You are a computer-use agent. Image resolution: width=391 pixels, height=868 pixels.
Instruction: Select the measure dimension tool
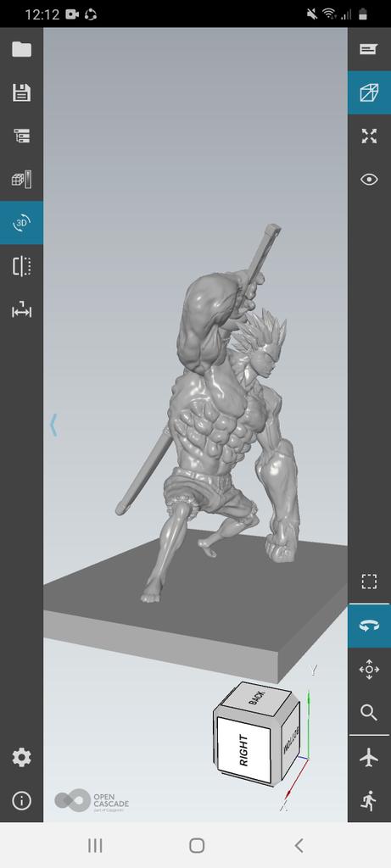[21, 309]
